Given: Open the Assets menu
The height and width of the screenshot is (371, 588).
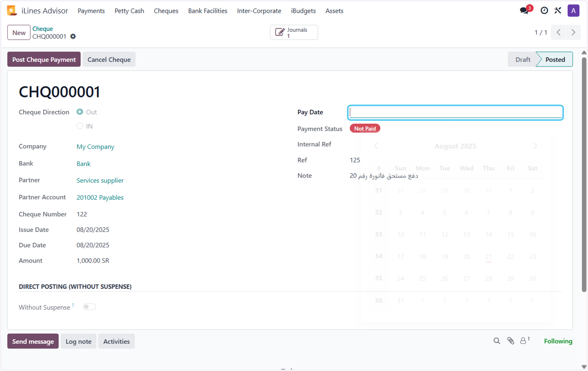Looking at the screenshot, I should pyautogui.click(x=335, y=11).
